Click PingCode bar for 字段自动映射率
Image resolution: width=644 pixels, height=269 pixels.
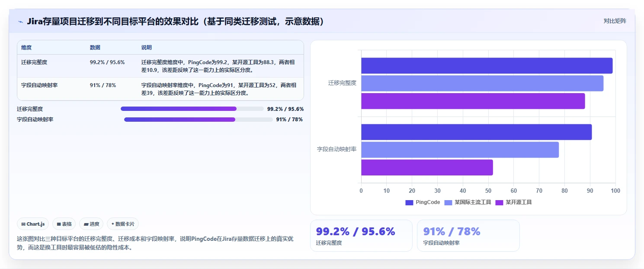476,132
